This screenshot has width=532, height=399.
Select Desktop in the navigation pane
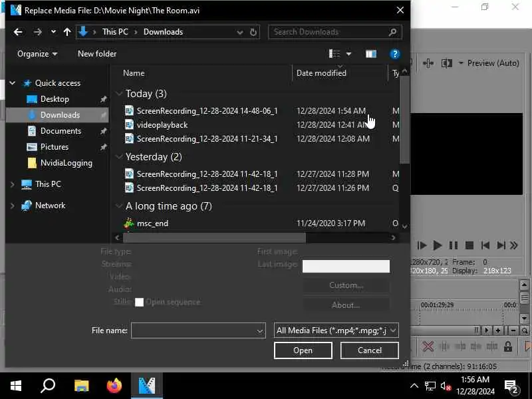click(x=55, y=99)
